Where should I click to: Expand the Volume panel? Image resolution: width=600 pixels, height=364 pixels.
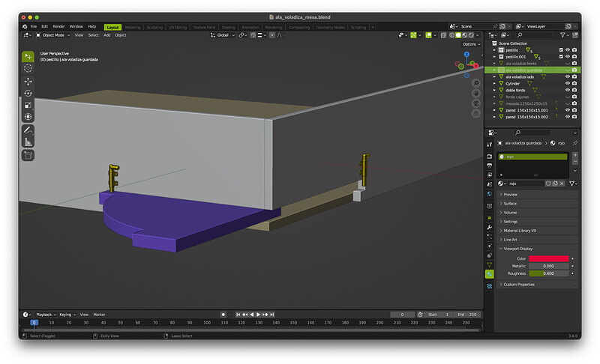(x=537, y=213)
